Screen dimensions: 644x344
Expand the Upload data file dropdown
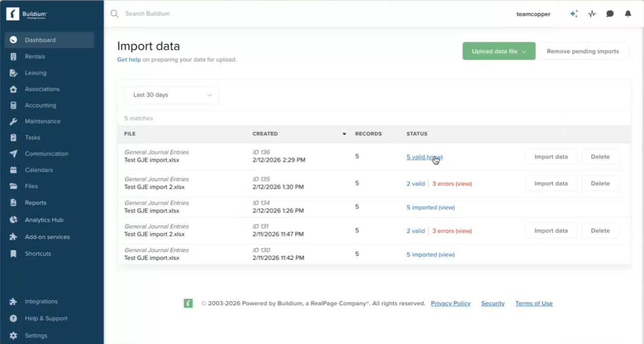click(x=499, y=51)
